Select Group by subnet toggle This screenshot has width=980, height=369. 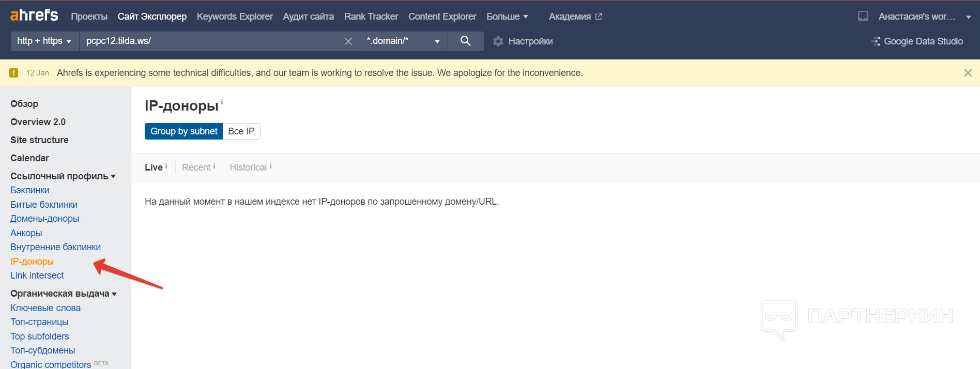(x=183, y=131)
